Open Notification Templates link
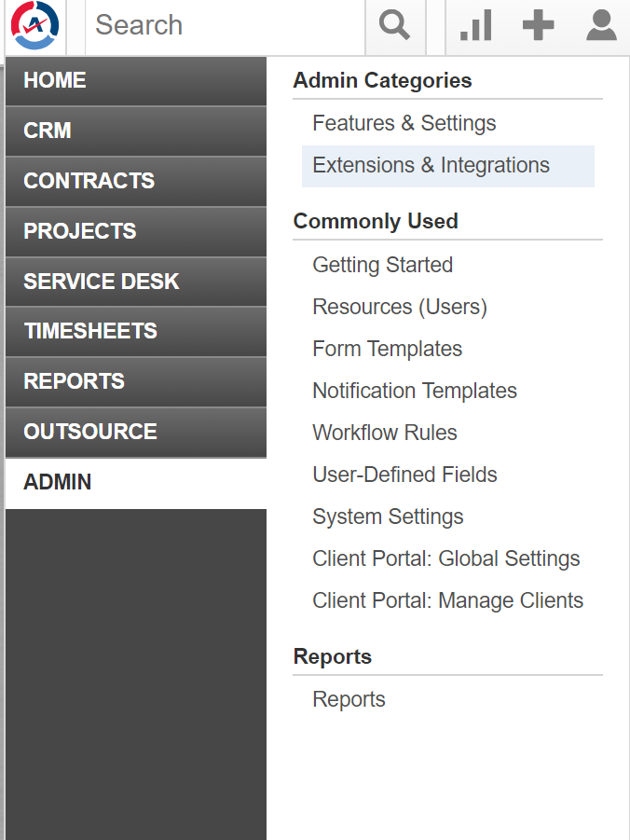 [415, 391]
